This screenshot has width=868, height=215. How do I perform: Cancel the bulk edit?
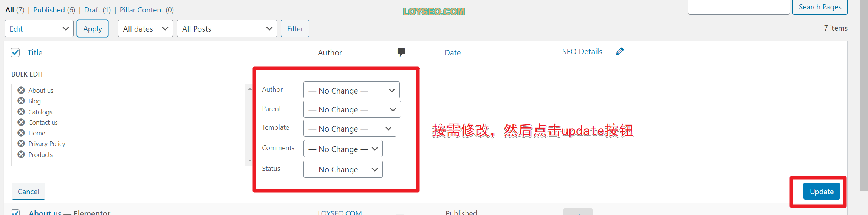pyautogui.click(x=28, y=191)
